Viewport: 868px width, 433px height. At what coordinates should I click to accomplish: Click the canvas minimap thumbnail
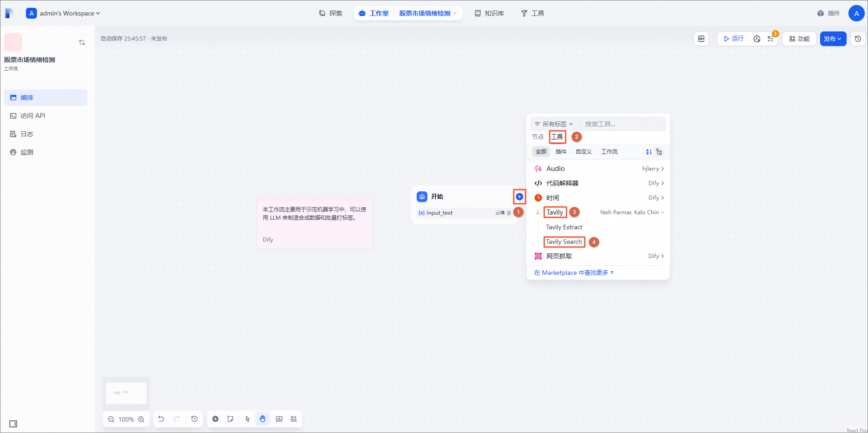pyautogui.click(x=126, y=393)
